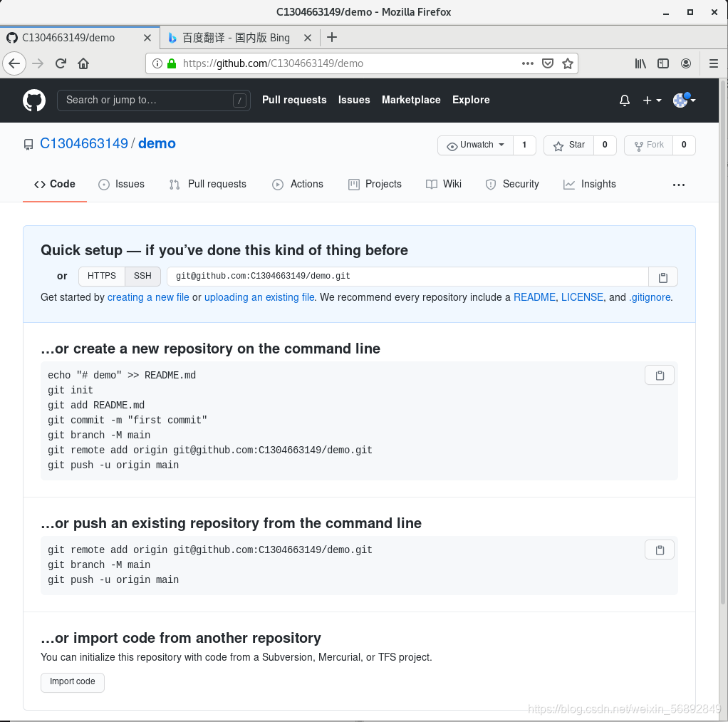Open the repository Issues tab
728x722 pixels.
pos(122,184)
